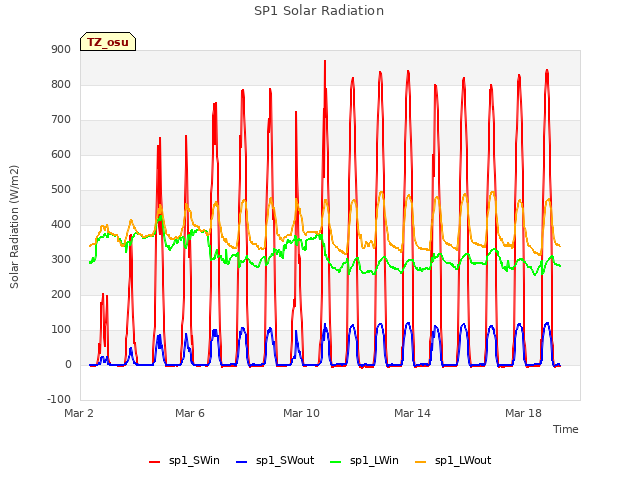Click the Mar 2 x-axis label
The width and height of the screenshot is (640, 480).
pyautogui.click(x=79, y=413)
